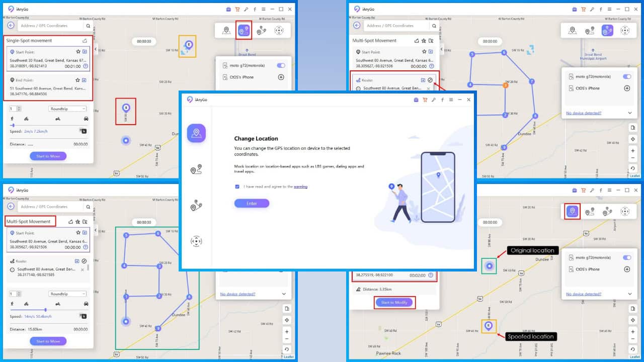Select Change Location icon in center window sidebar
The height and width of the screenshot is (362, 644).
point(196,133)
